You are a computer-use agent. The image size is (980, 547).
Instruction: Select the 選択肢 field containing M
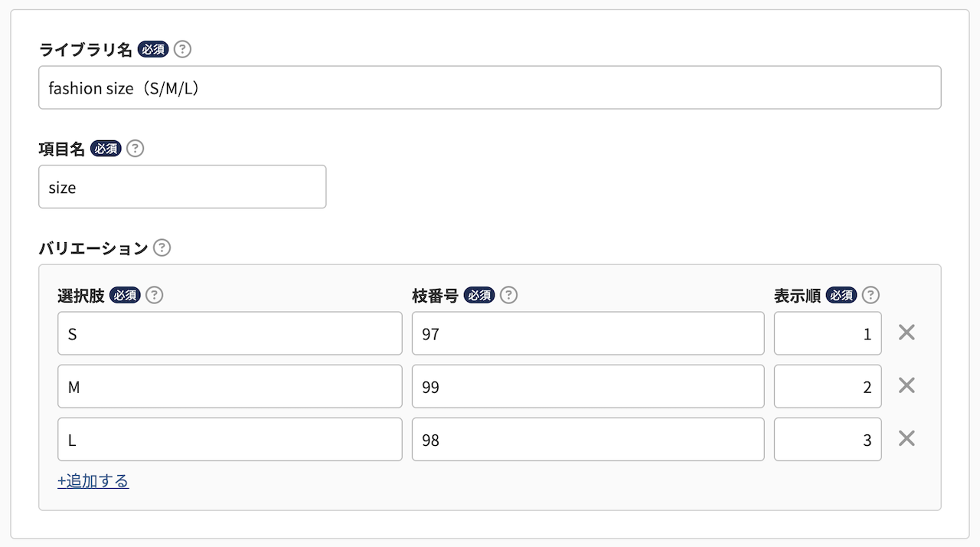click(230, 386)
